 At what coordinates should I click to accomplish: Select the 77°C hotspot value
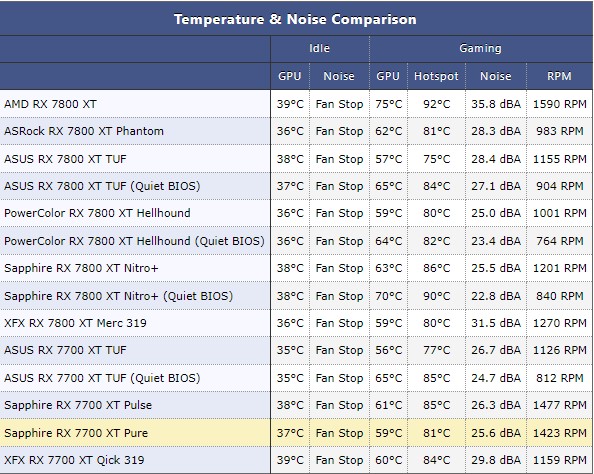click(436, 350)
